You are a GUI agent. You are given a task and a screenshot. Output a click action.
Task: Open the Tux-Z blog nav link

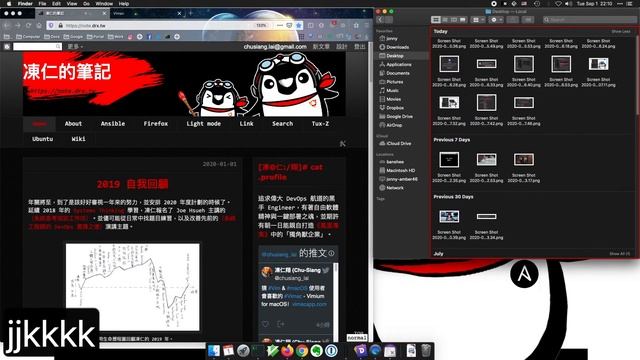tap(320, 124)
